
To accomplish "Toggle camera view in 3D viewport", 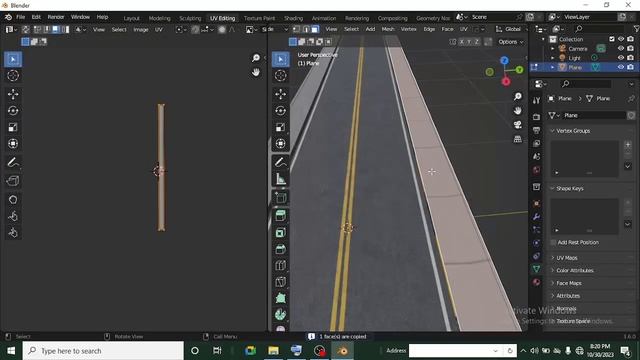I will [518, 125].
